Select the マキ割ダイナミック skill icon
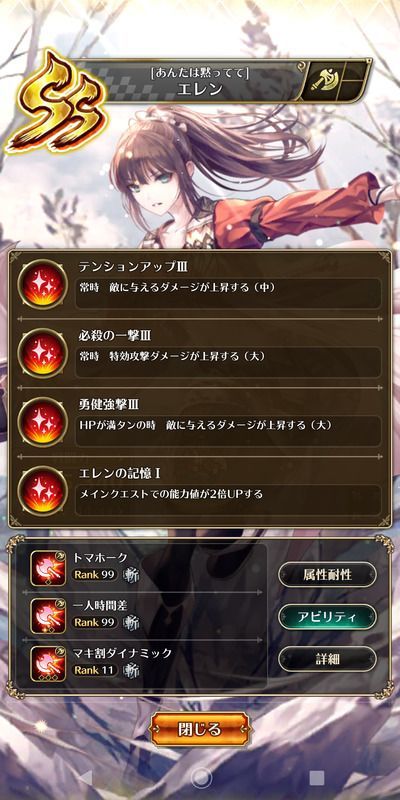 (48, 664)
